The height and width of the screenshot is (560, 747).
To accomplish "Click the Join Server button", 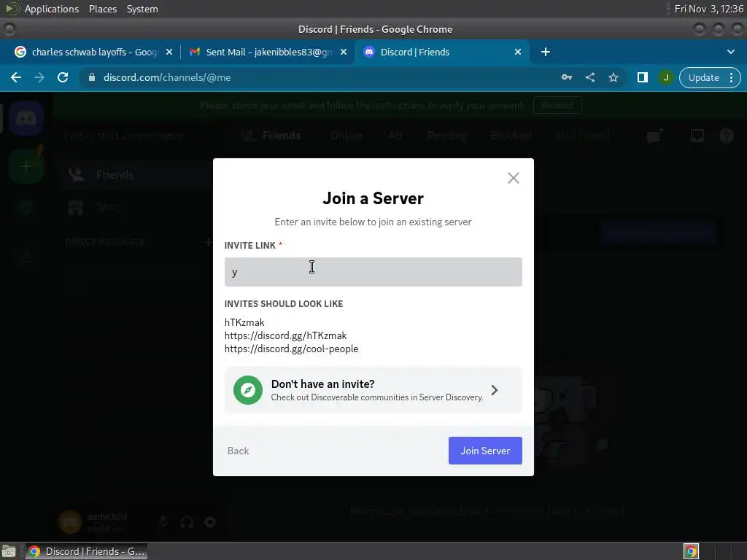I will tap(485, 451).
